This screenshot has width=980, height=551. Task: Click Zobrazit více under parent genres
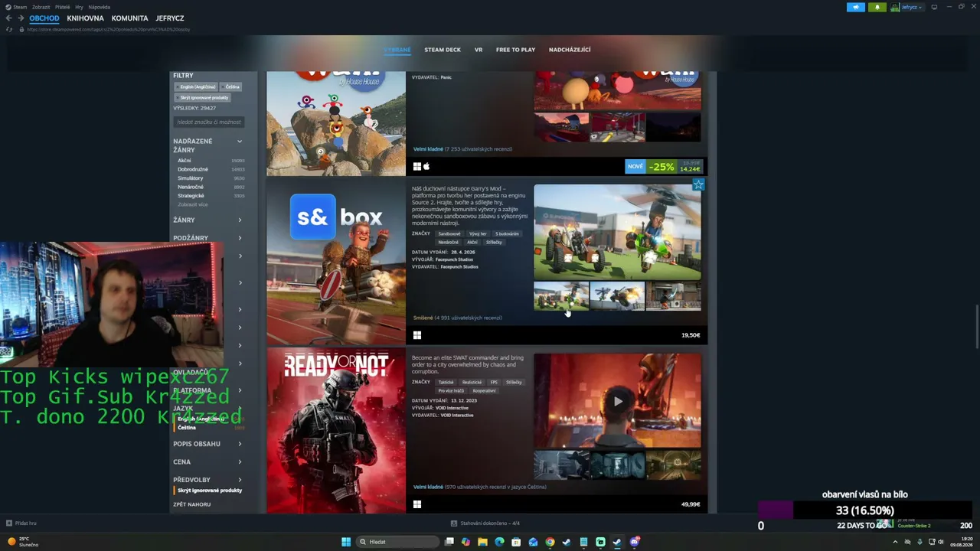point(192,204)
